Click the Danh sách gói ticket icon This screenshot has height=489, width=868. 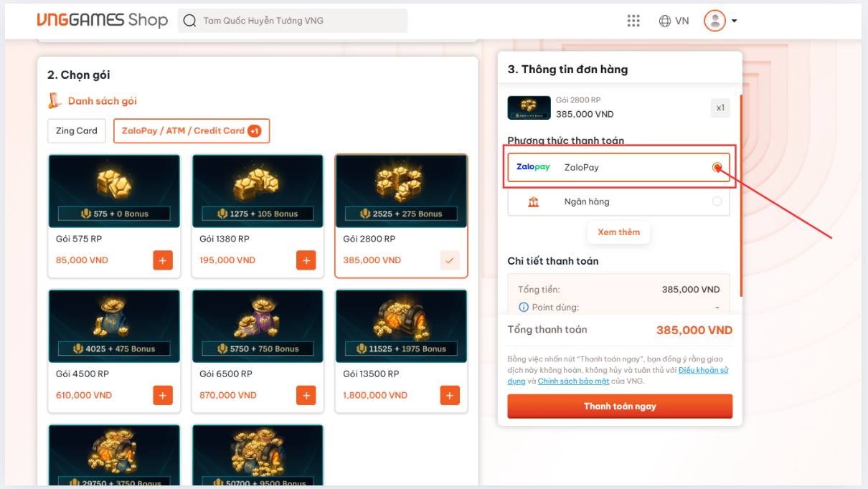pos(55,100)
